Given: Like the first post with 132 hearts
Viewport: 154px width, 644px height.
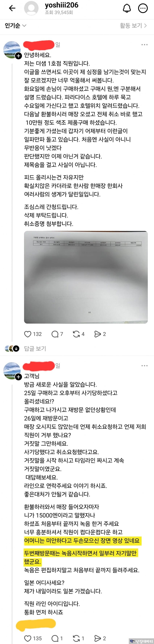Looking at the screenshot, I should click(x=28, y=334).
